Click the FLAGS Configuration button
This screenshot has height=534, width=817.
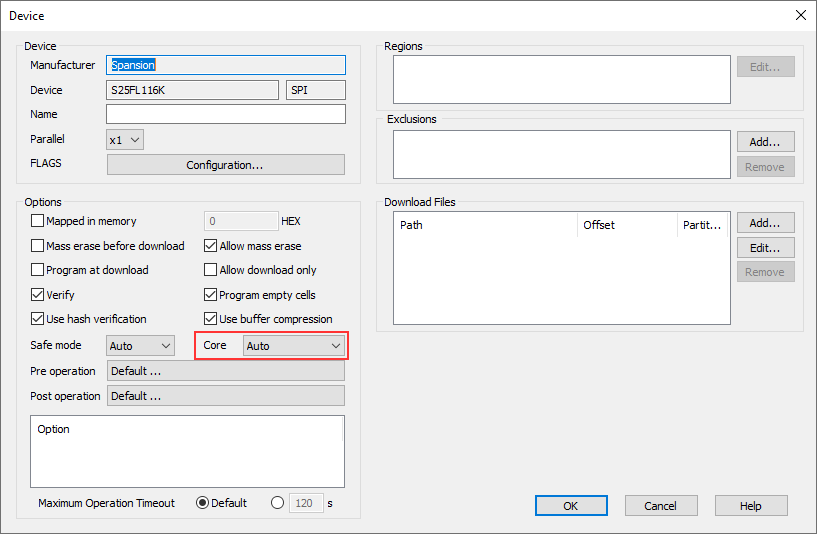[x=225, y=165]
